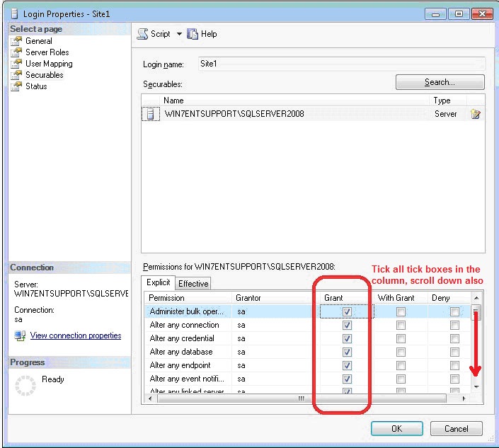Expand the Script dropdown arrow

(179, 34)
